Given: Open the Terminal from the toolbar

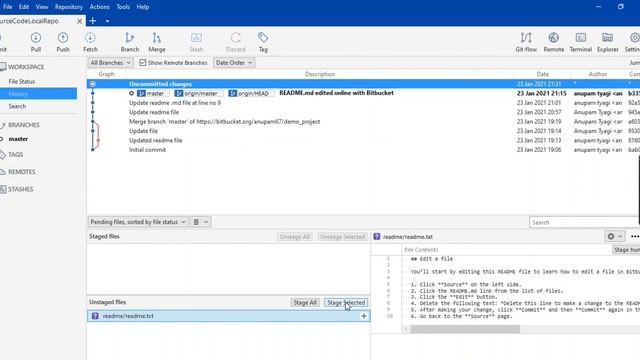Looking at the screenshot, I should coord(580,42).
